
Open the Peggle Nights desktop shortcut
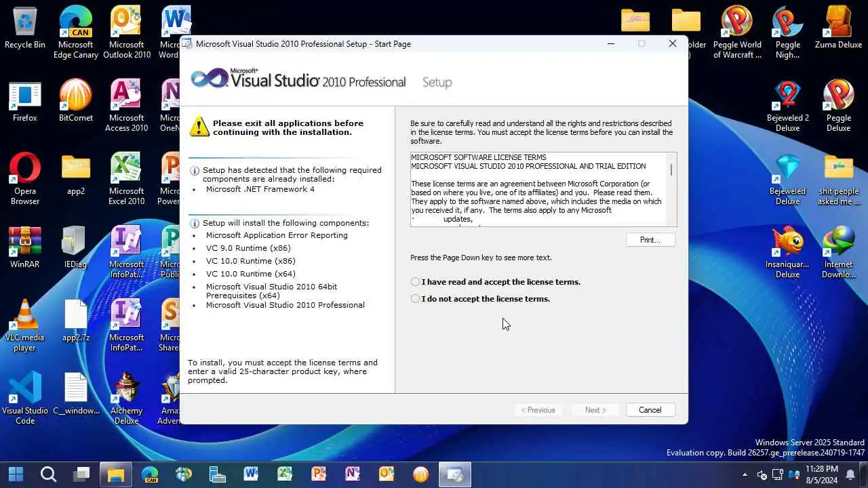click(787, 33)
